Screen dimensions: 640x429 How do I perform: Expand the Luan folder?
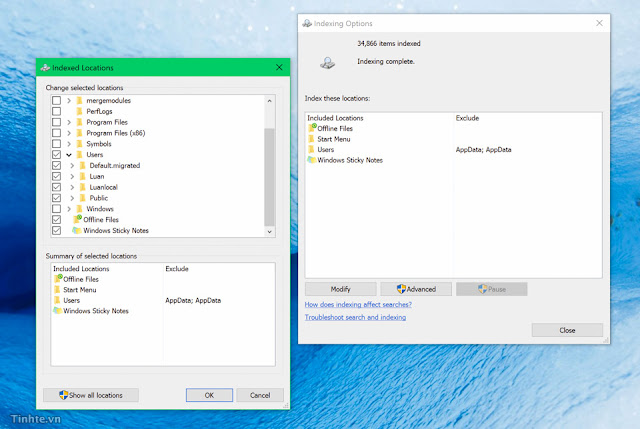72,176
